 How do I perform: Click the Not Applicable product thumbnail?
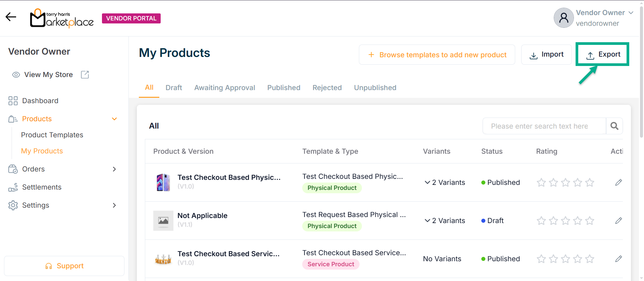tap(163, 221)
